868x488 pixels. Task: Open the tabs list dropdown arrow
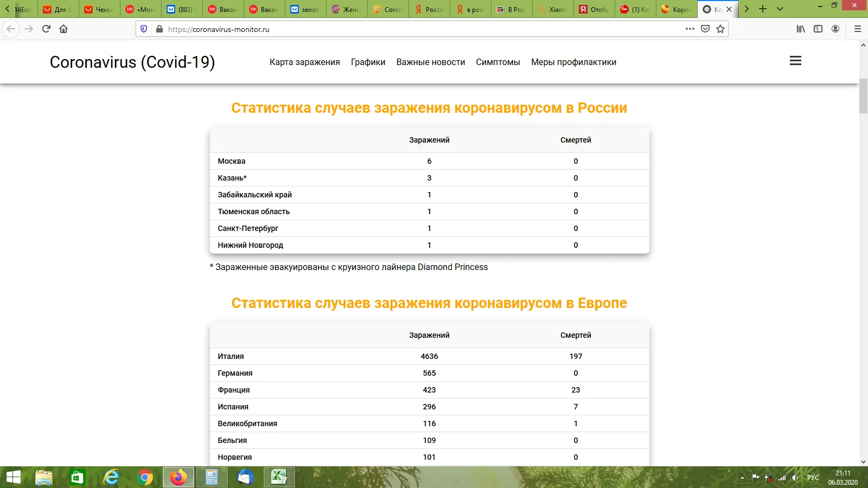[x=780, y=9]
